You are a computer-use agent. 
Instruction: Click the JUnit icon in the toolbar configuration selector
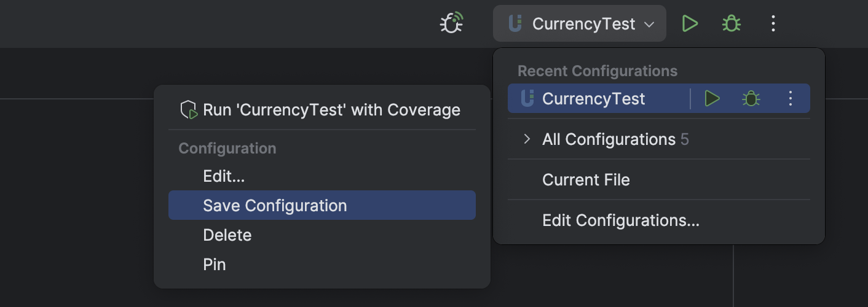[515, 24]
